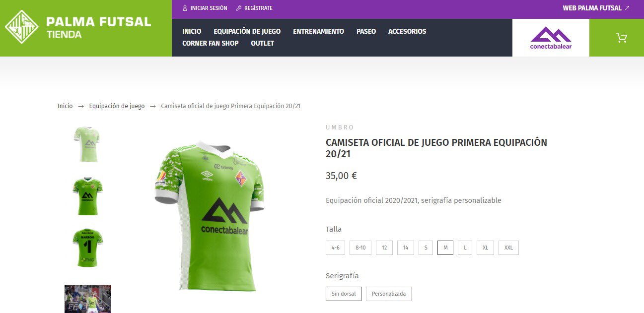View the white jersey thumbnail
Viewport: 644px width, 313px height.
pos(87,144)
